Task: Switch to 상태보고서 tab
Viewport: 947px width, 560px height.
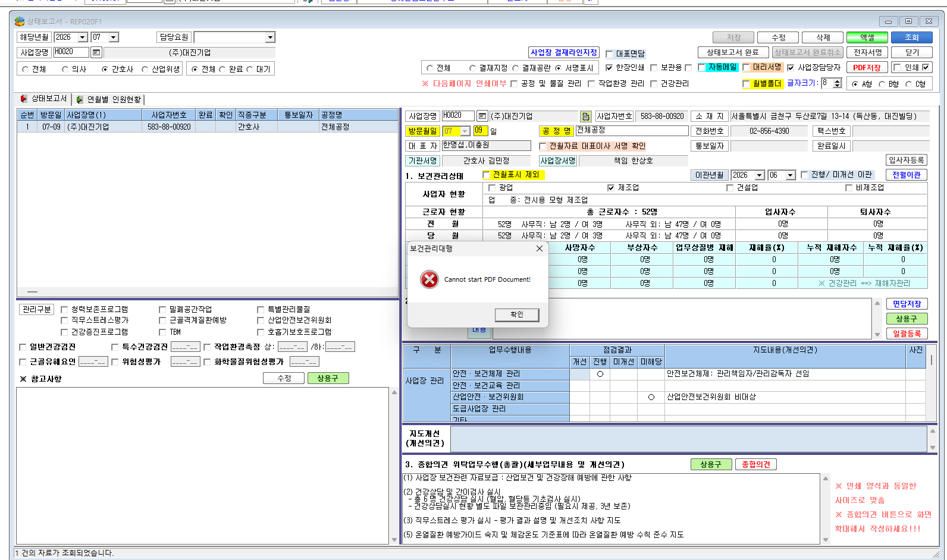Action: coord(43,99)
